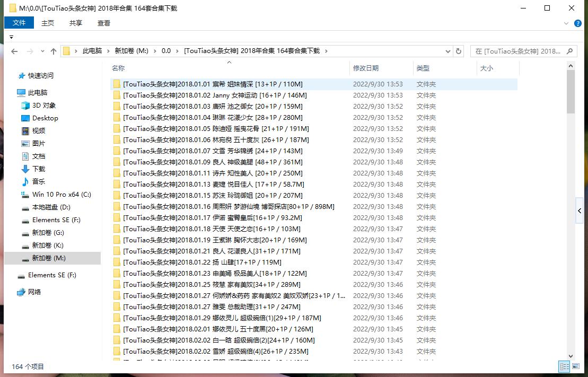
Task: Open the quick access toolbar customize dropdown
Action: tap(11, 37)
